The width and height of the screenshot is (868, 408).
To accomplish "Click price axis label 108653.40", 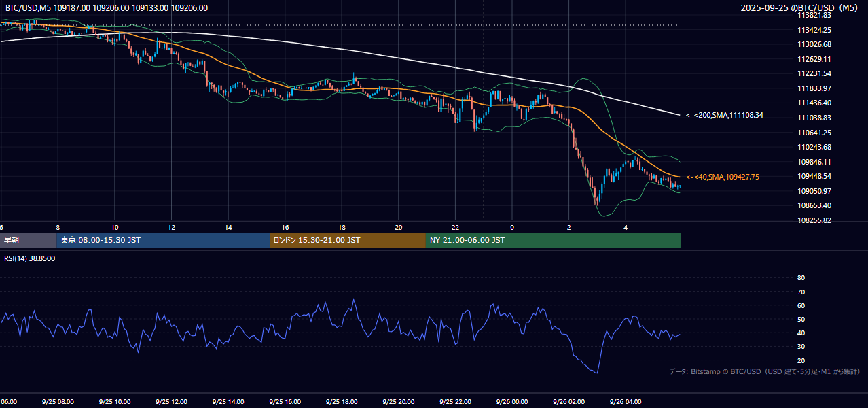I will point(814,205).
